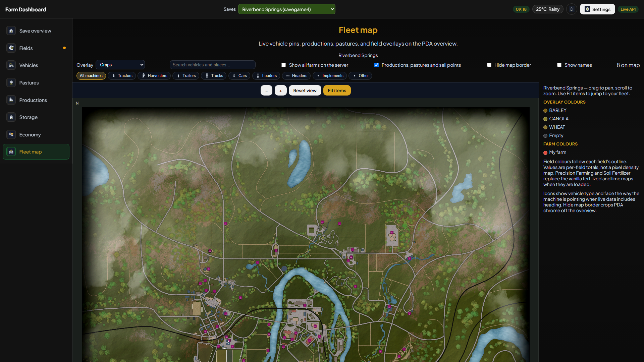Click the Live API badge
The image size is (644, 362).
628,9
